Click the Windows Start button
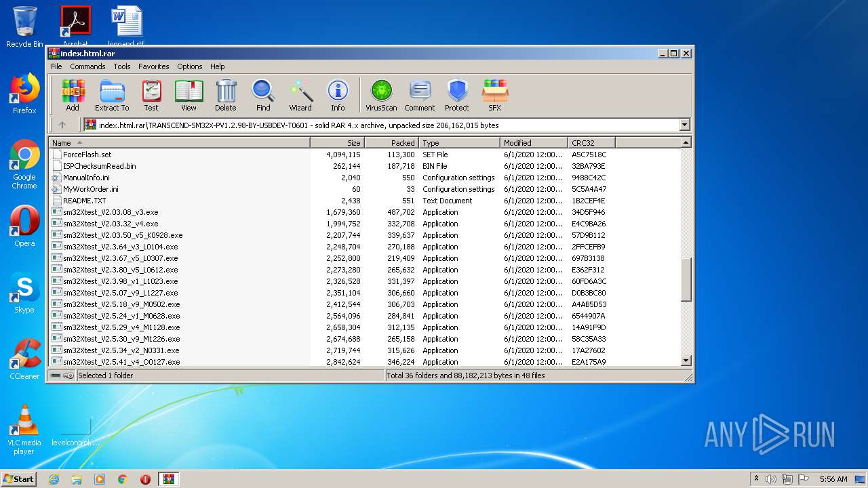The height and width of the screenshot is (488, 868). [x=19, y=479]
